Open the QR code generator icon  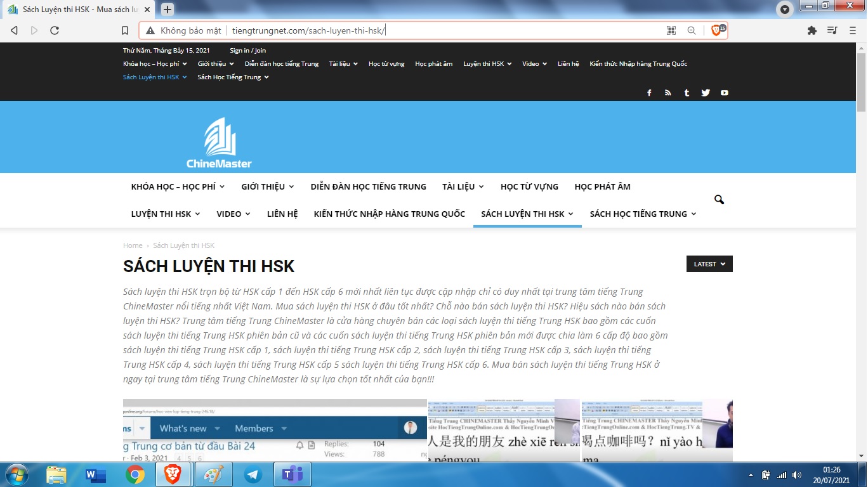[x=671, y=30]
